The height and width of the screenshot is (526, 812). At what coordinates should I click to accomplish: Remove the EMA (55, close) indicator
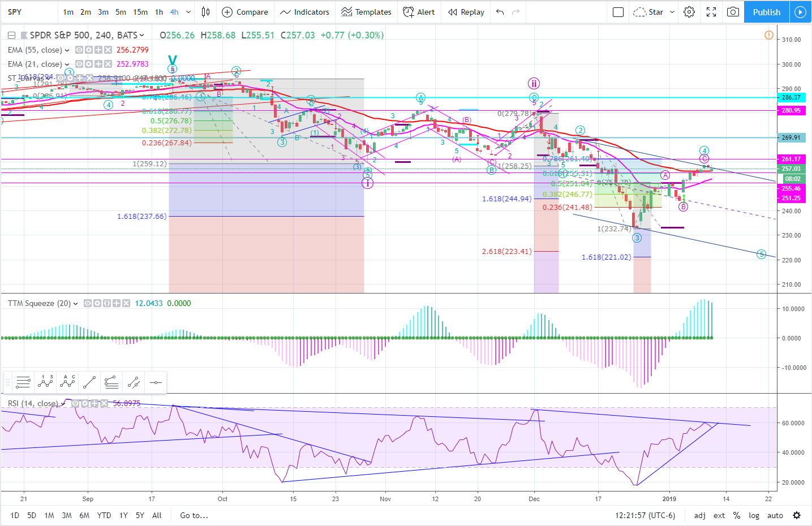click(108, 50)
